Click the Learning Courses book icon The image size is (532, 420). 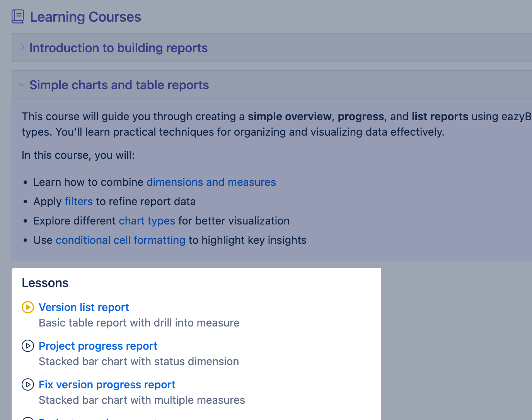coord(18,17)
